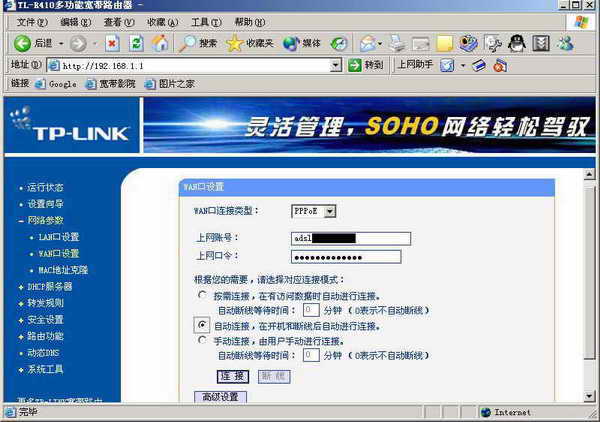The width and height of the screenshot is (600, 422).
Task: Click the Connect (连接) button
Action: pos(233,375)
